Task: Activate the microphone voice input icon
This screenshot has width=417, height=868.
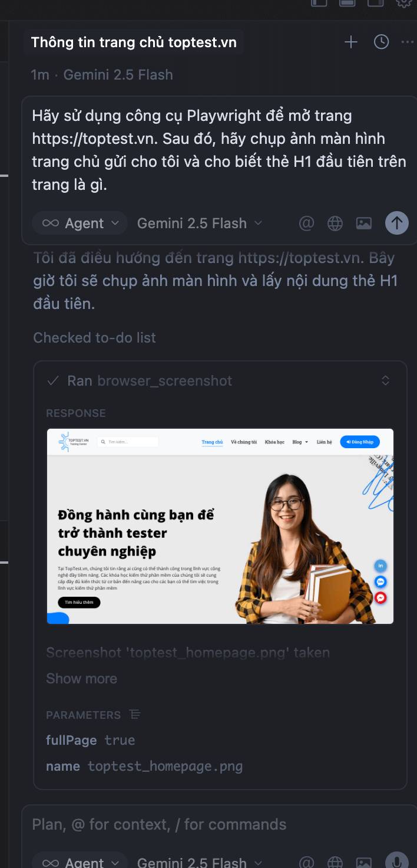Action: 397,862
